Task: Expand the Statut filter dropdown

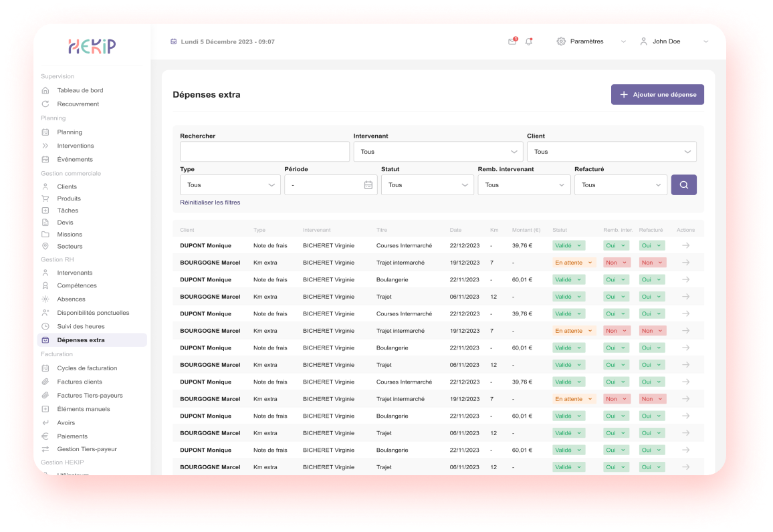Action: 427,185
